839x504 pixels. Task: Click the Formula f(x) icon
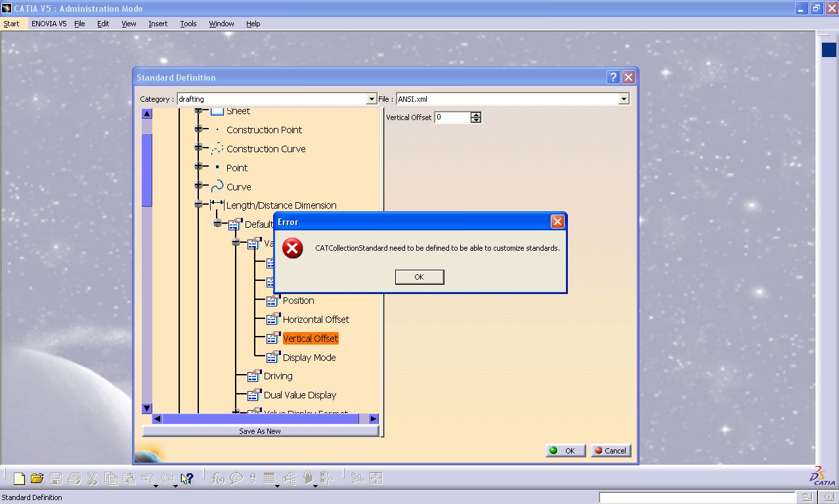[219, 478]
